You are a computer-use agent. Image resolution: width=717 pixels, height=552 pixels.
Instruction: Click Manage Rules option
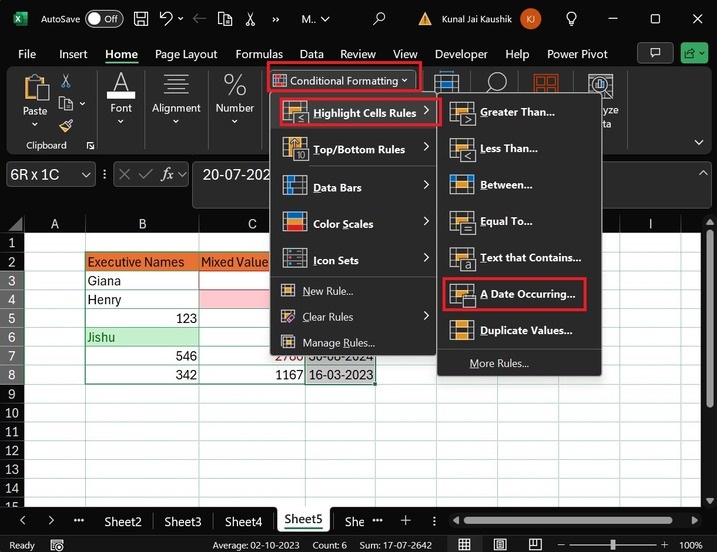point(337,343)
